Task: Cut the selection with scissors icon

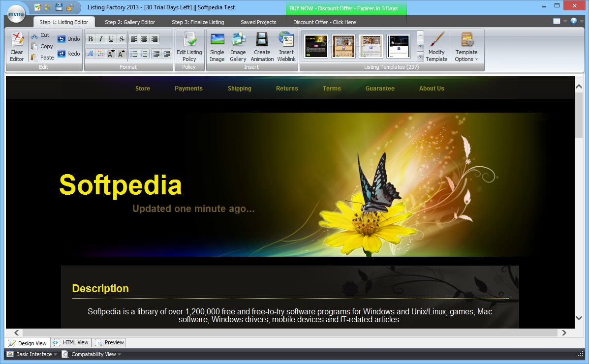Action: click(x=40, y=35)
